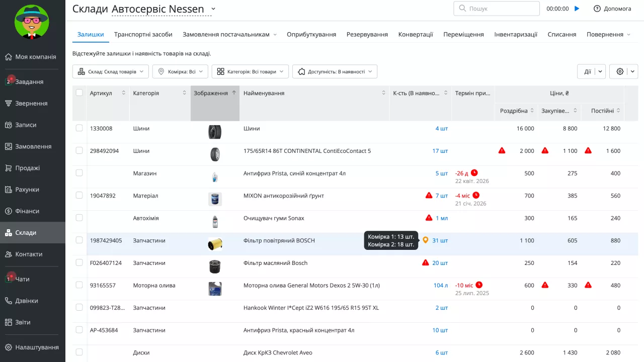Expand the Склад: Склад товарів filter
Screen dimensions: 644x362
click(x=111, y=71)
